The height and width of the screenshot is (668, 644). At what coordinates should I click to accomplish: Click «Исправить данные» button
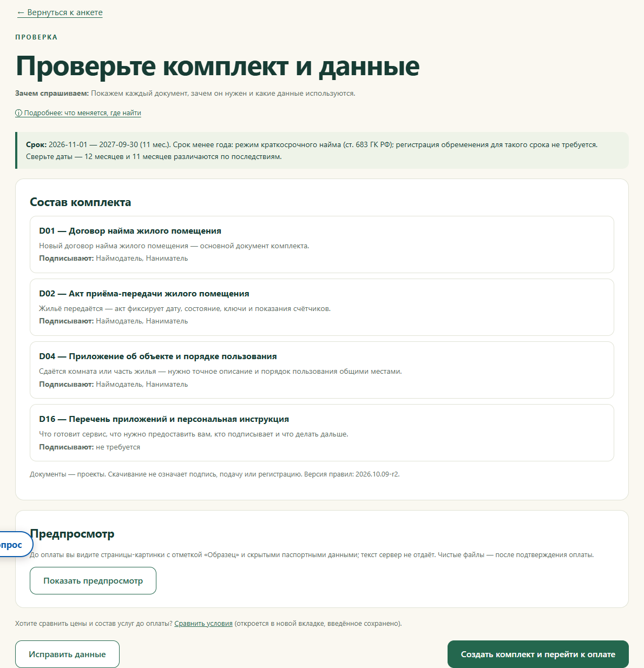click(67, 654)
